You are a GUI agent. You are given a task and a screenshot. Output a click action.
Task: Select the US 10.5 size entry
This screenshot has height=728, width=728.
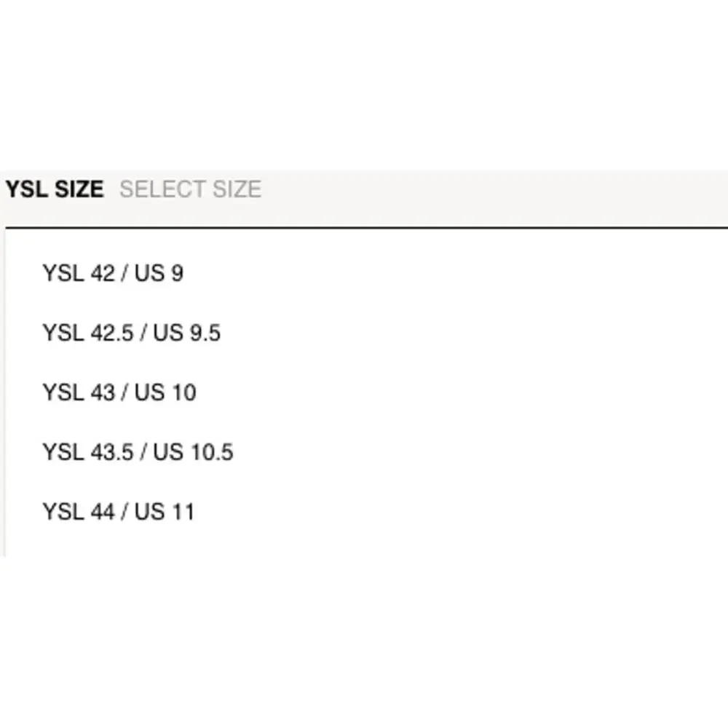[138, 453]
